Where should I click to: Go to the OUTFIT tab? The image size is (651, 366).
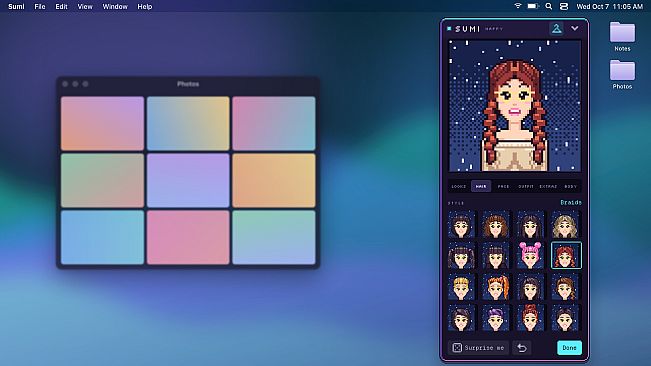[526, 186]
